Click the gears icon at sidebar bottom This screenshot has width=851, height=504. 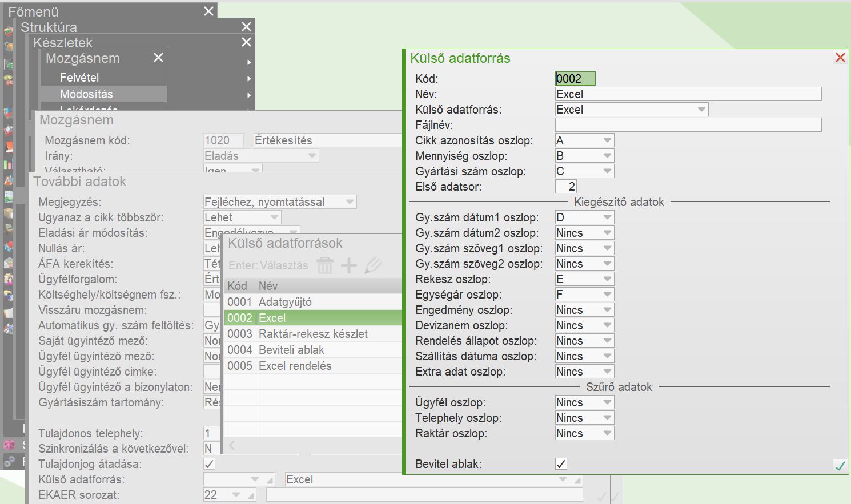9,461
